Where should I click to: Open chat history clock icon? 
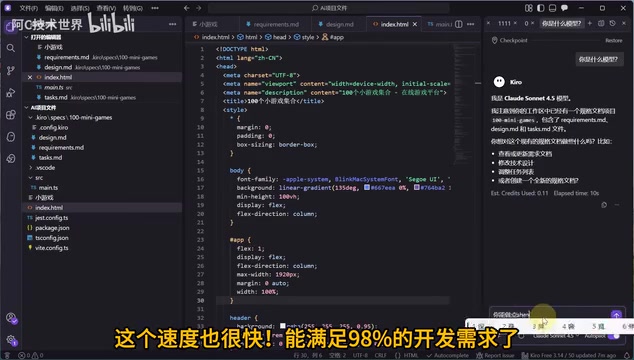tap(613, 23)
